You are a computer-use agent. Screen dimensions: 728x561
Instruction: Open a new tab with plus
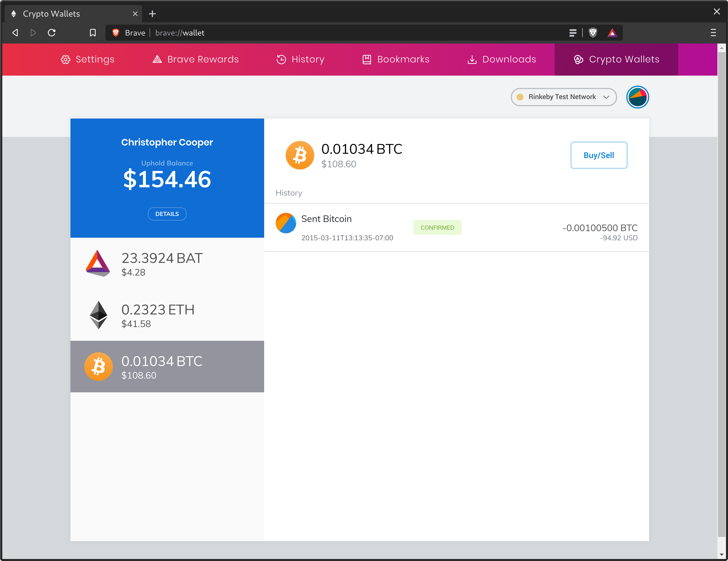coord(152,14)
